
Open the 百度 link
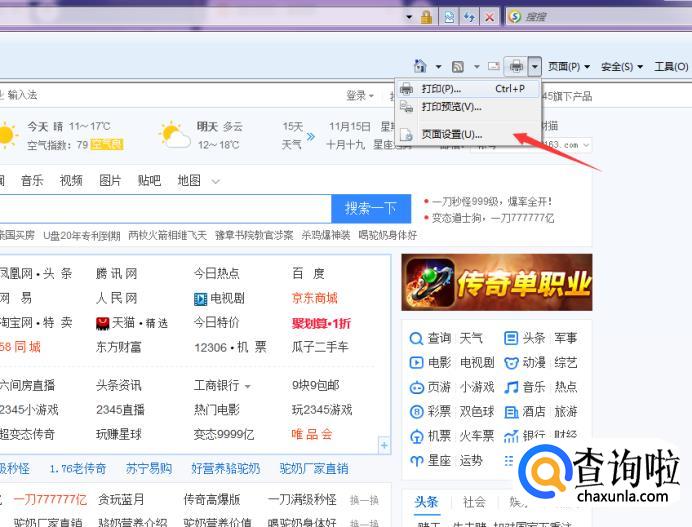(308, 274)
